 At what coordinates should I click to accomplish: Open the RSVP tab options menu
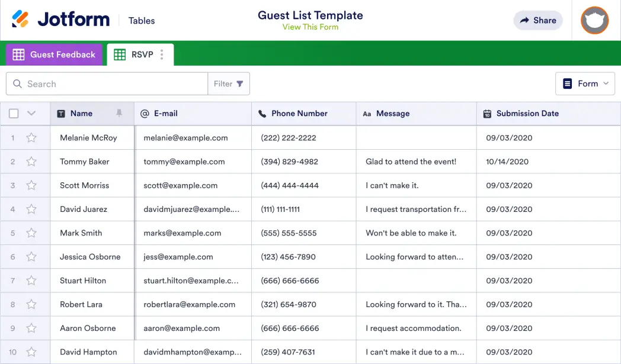tap(162, 54)
